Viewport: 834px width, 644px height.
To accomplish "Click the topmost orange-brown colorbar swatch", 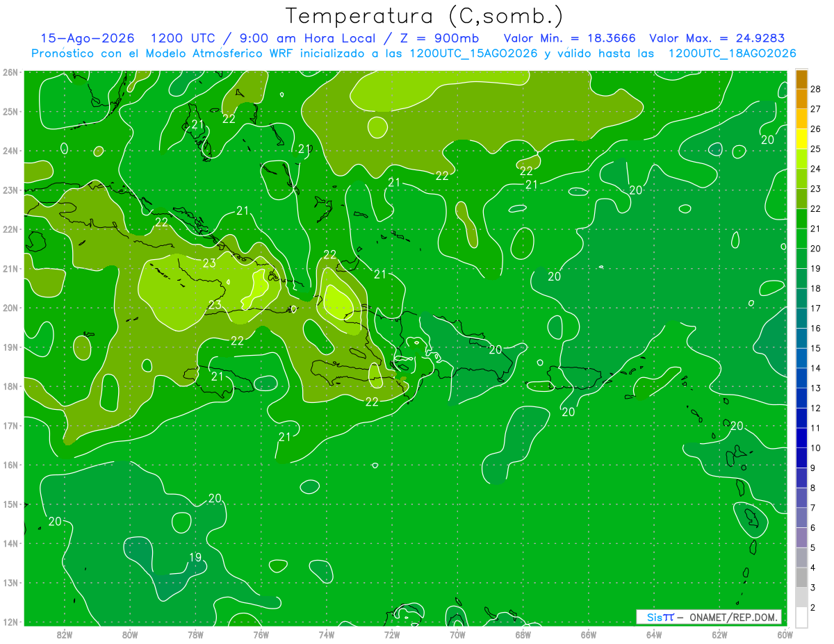I will 801,79.
